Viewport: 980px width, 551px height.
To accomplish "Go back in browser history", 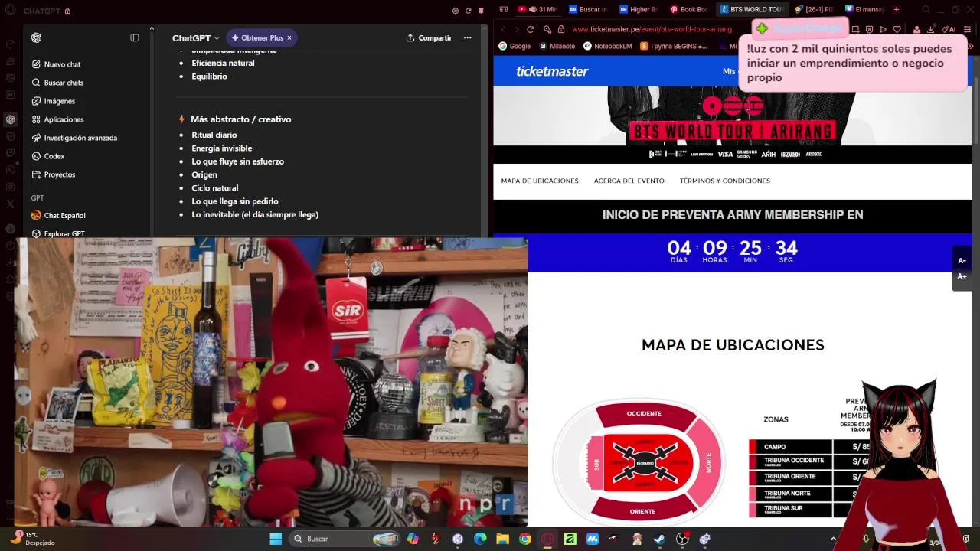I will pyautogui.click(x=503, y=29).
